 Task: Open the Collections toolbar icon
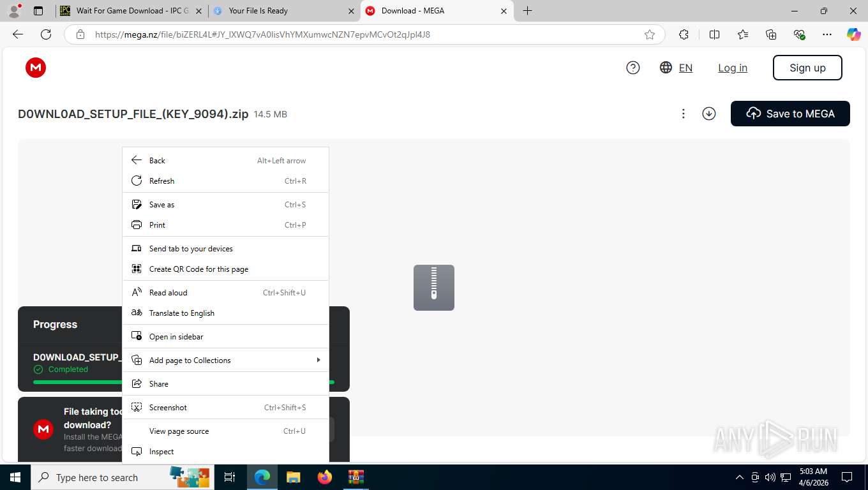click(771, 34)
